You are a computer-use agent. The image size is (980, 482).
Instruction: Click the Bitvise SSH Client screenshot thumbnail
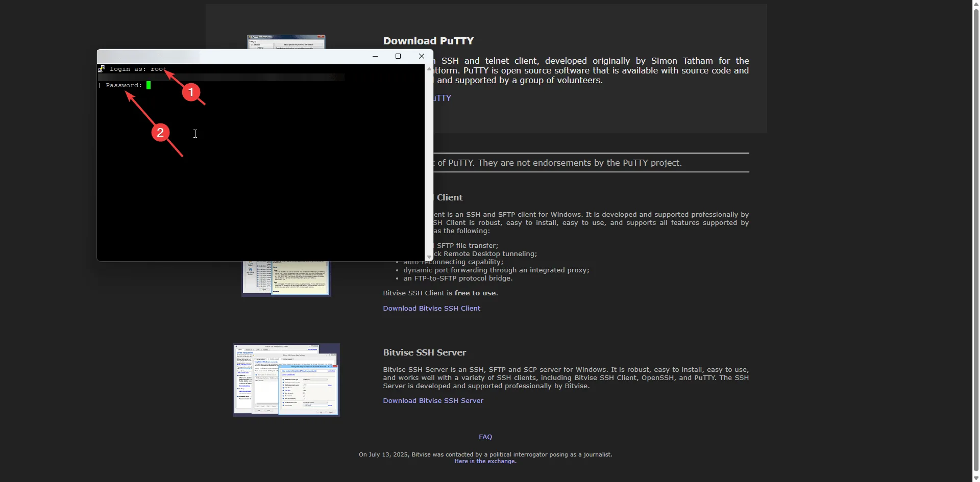pos(286,278)
